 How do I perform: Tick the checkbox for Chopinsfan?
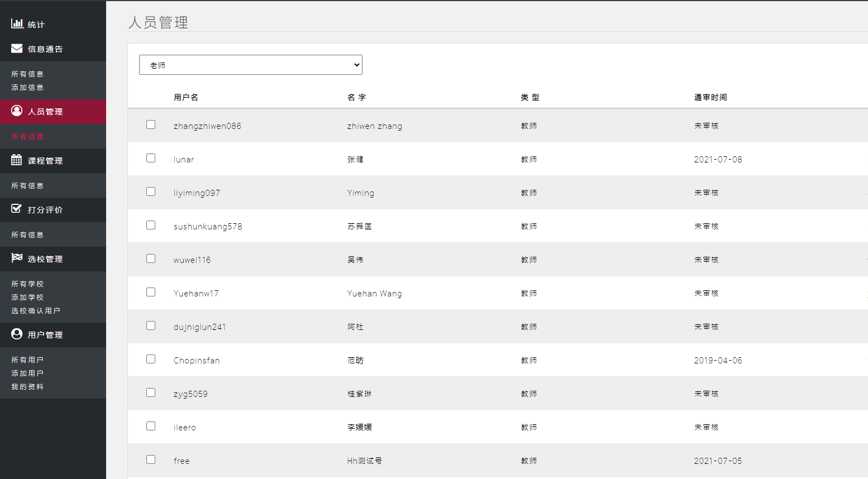click(x=151, y=359)
